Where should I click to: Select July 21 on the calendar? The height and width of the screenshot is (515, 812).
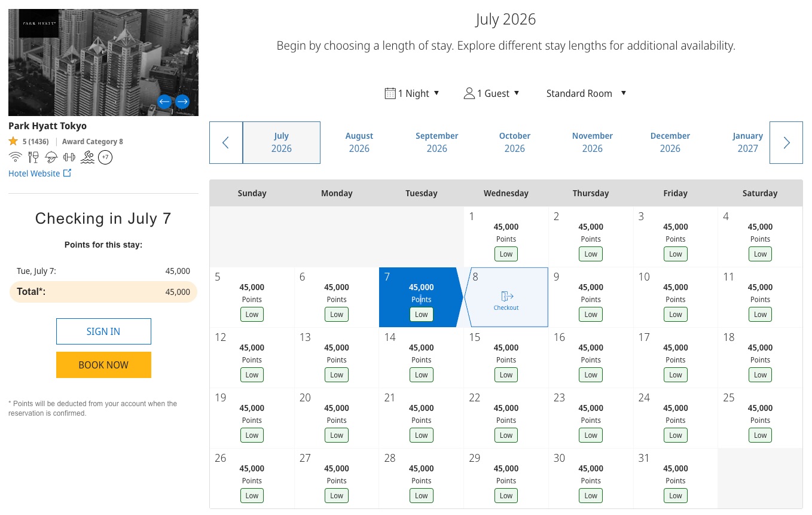(x=421, y=418)
